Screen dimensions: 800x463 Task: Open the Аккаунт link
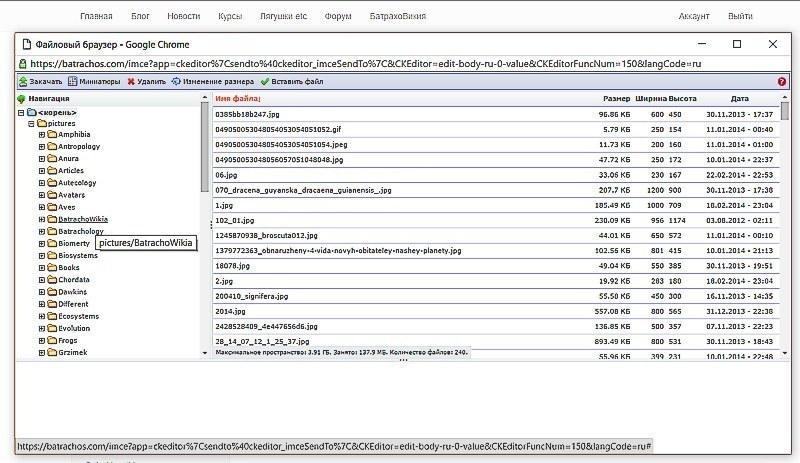click(694, 16)
